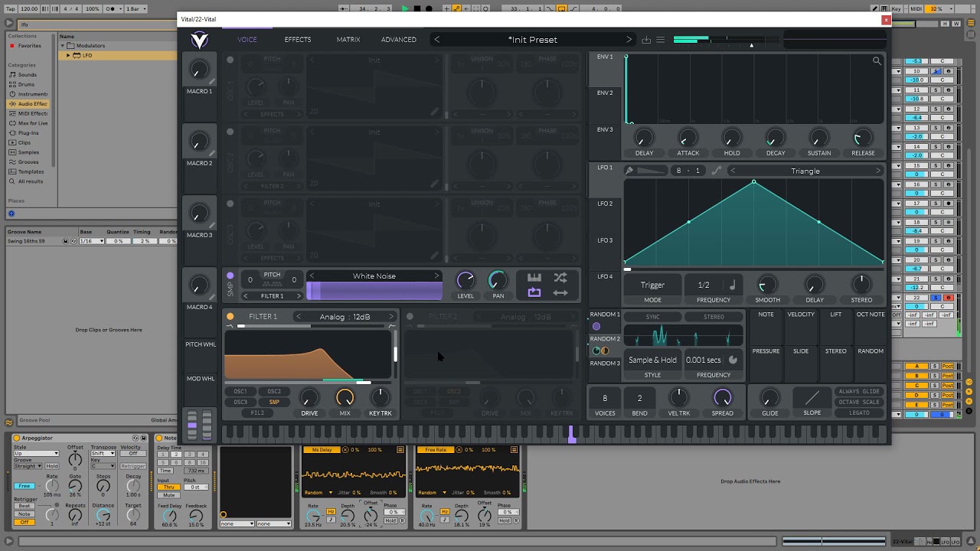Click the Ableton record button
The width and height of the screenshot is (980, 551).
(x=429, y=8)
